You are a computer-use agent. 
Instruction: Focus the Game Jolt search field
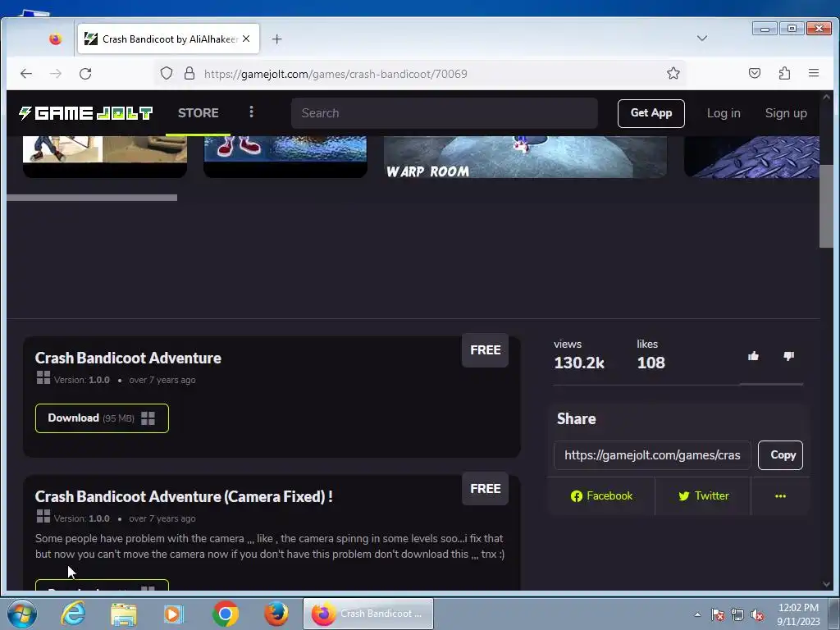click(444, 113)
